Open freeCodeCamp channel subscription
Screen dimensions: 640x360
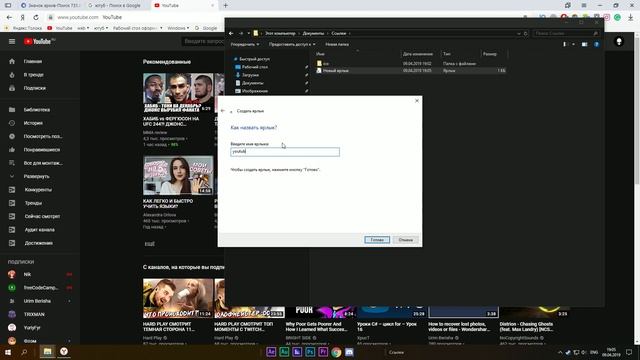40,288
